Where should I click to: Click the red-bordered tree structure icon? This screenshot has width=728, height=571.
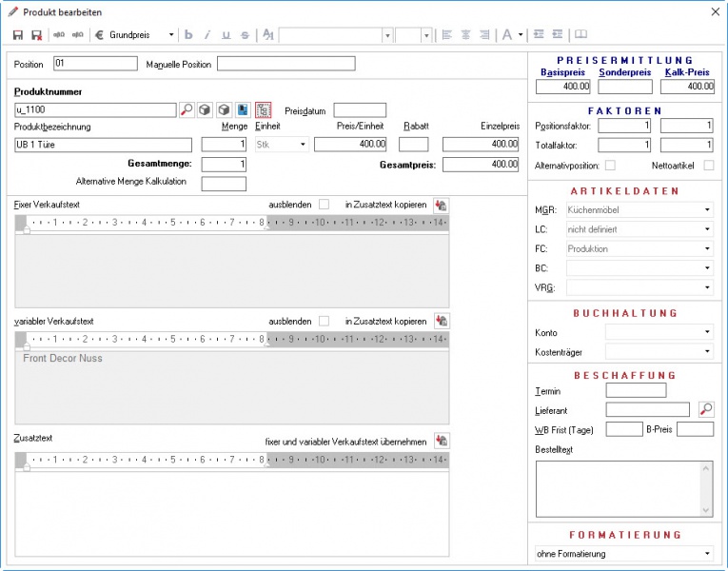point(264,110)
